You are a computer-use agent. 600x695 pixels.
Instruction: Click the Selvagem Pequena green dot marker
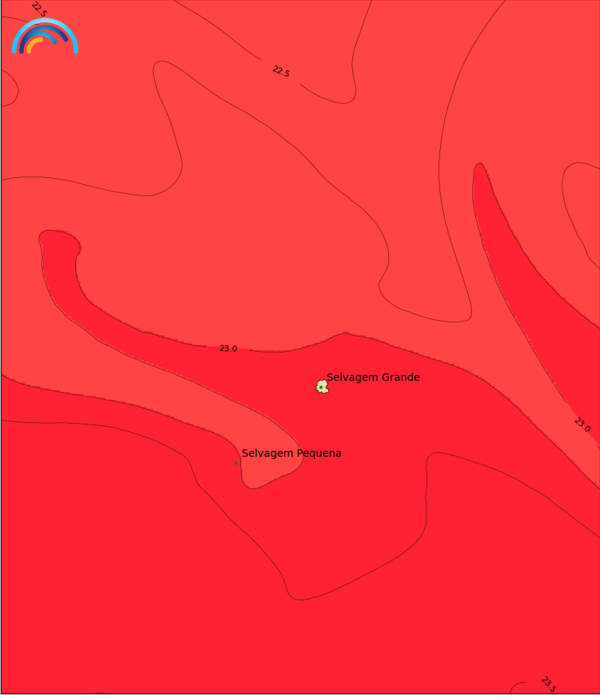click(236, 463)
